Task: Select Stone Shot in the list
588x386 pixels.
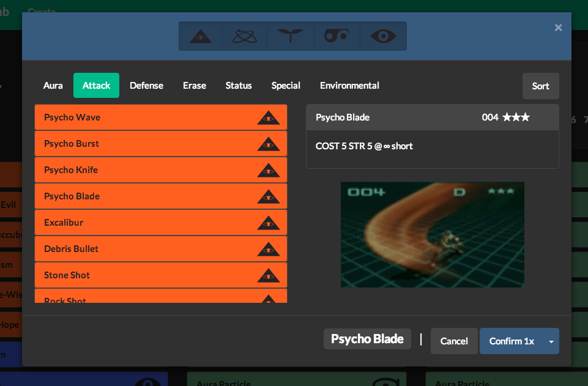Action: click(161, 275)
